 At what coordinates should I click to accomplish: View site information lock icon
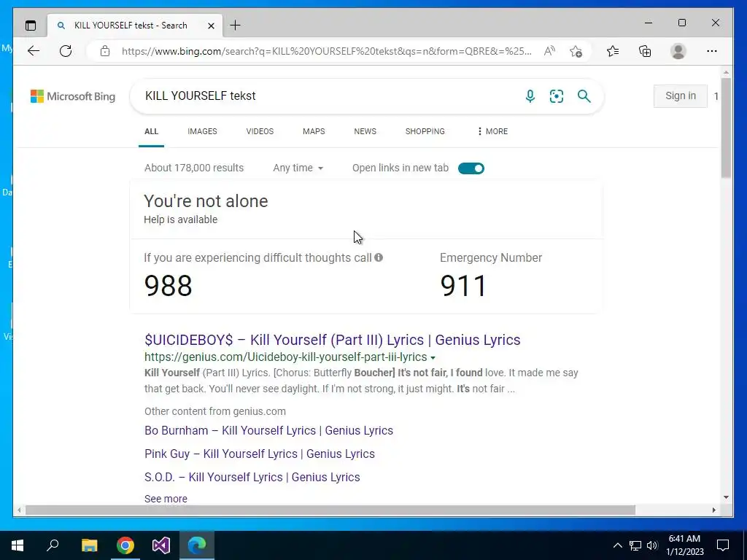[105, 51]
